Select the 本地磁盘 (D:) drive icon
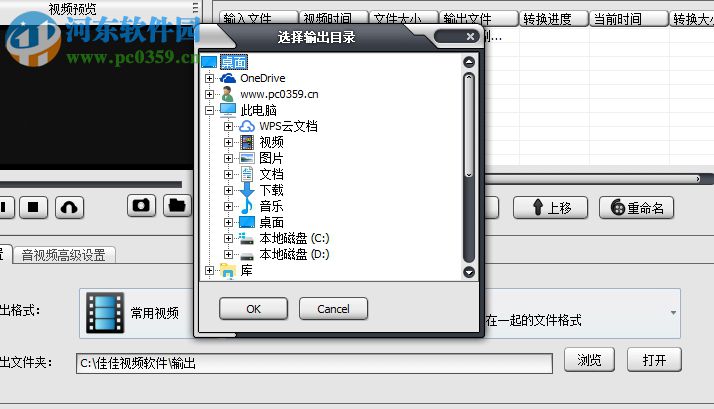This screenshot has height=409, width=714. click(x=247, y=256)
